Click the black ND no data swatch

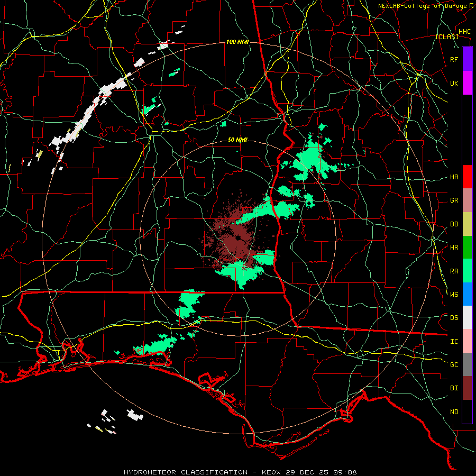tap(467, 411)
